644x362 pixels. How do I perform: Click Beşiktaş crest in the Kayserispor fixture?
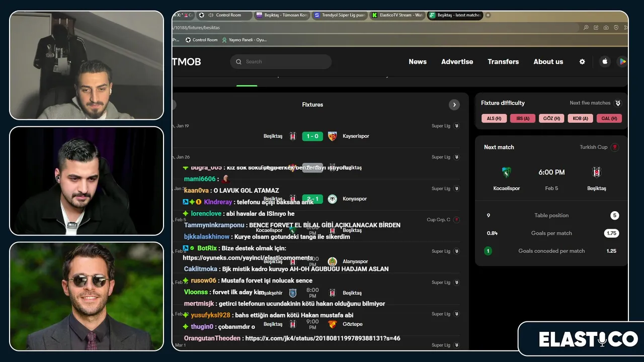pos(293,136)
